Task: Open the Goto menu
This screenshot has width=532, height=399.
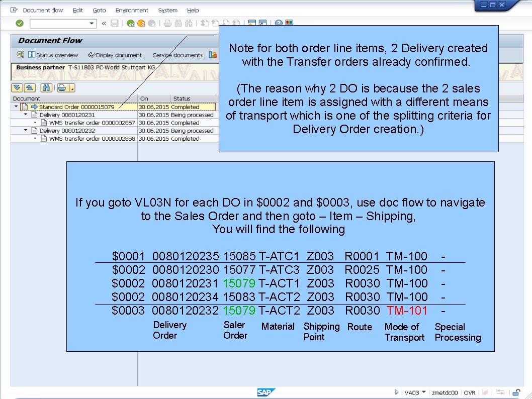Action: click(99, 10)
